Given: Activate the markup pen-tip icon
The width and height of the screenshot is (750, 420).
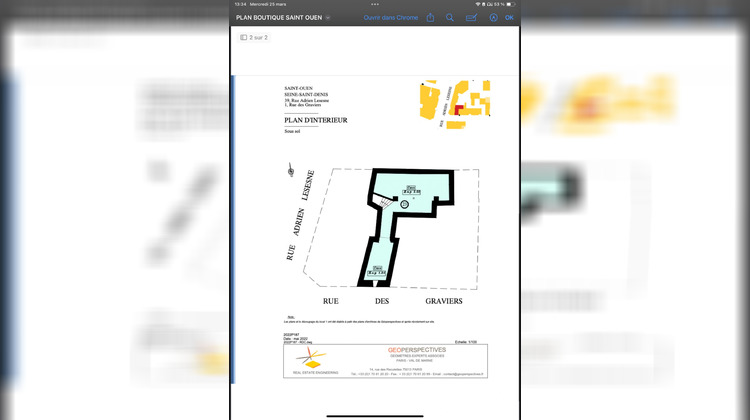Looking at the screenshot, I should point(493,18).
